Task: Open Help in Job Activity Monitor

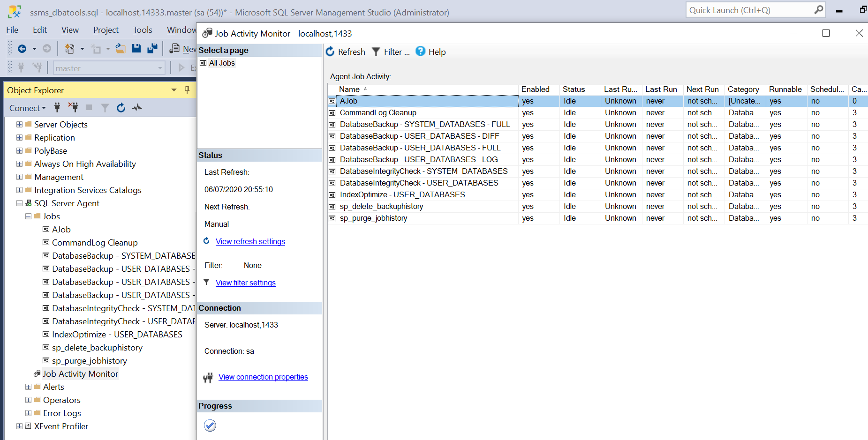Action: (x=430, y=52)
